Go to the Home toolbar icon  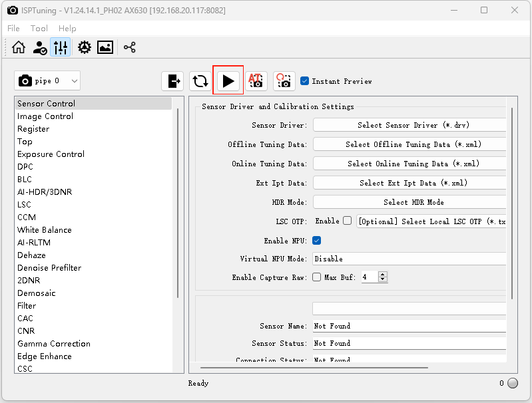(x=19, y=47)
